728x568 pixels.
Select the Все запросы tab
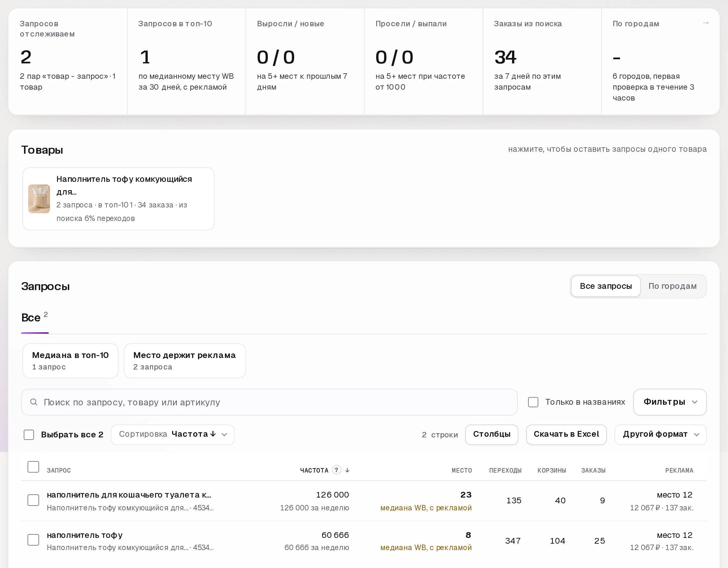(606, 286)
